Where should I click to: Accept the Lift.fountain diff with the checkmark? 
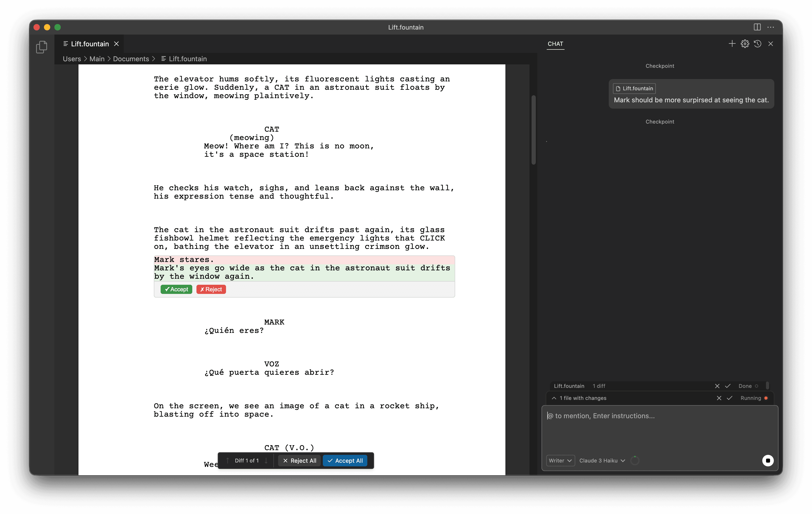point(728,386)
